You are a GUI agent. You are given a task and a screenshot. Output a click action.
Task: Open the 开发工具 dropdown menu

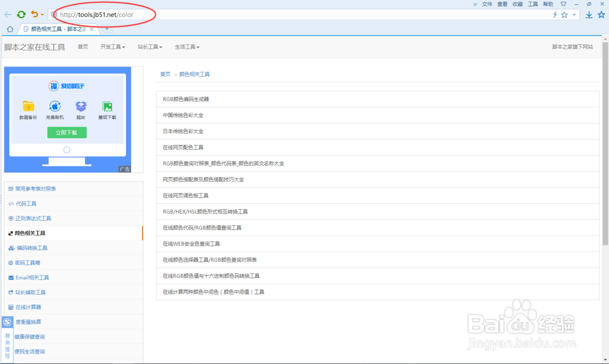(x=113, y=46)
